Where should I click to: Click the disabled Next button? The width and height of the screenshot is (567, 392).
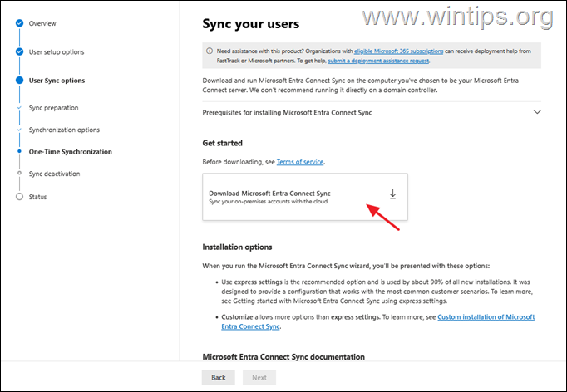(x=259, y=378)
